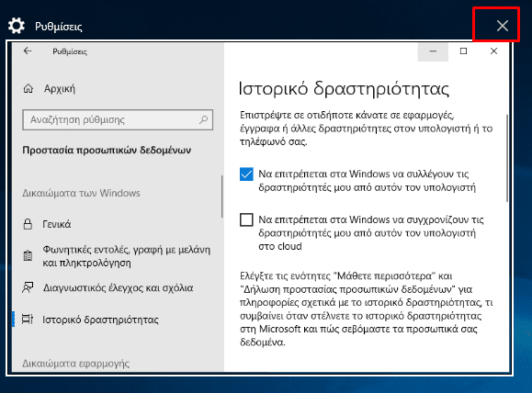
Task: Open the Αρχική home icon
Action: click(x=28, y=88)
